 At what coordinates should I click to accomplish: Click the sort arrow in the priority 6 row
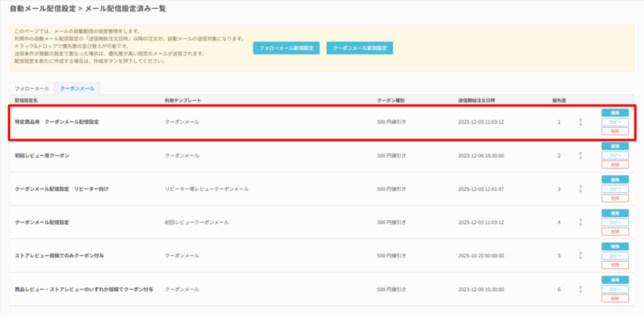(580, 289)
